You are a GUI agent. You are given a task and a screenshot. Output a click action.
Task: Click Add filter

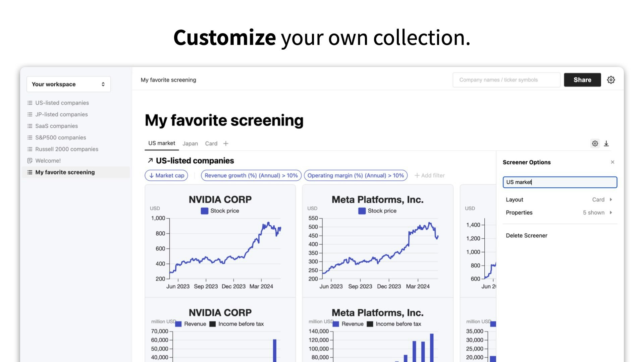pos(430,175)
